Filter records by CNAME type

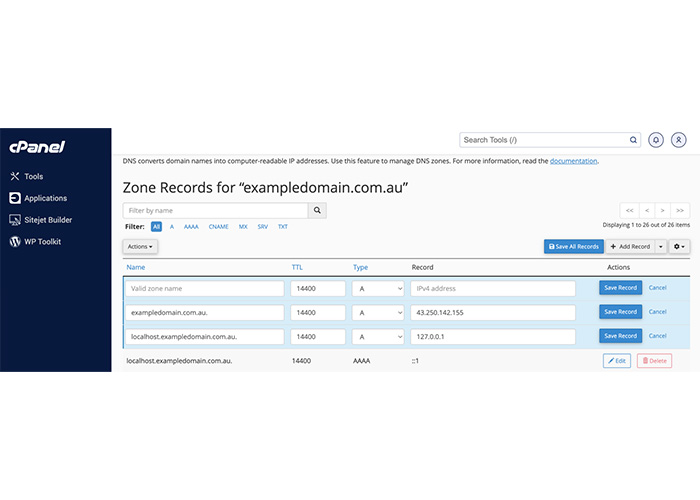click(219, 227)
